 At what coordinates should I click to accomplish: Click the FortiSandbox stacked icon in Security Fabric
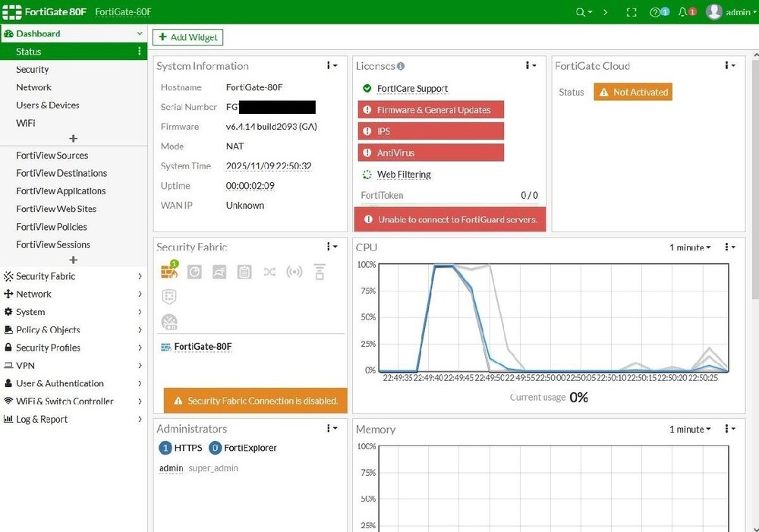coord(320,272)
